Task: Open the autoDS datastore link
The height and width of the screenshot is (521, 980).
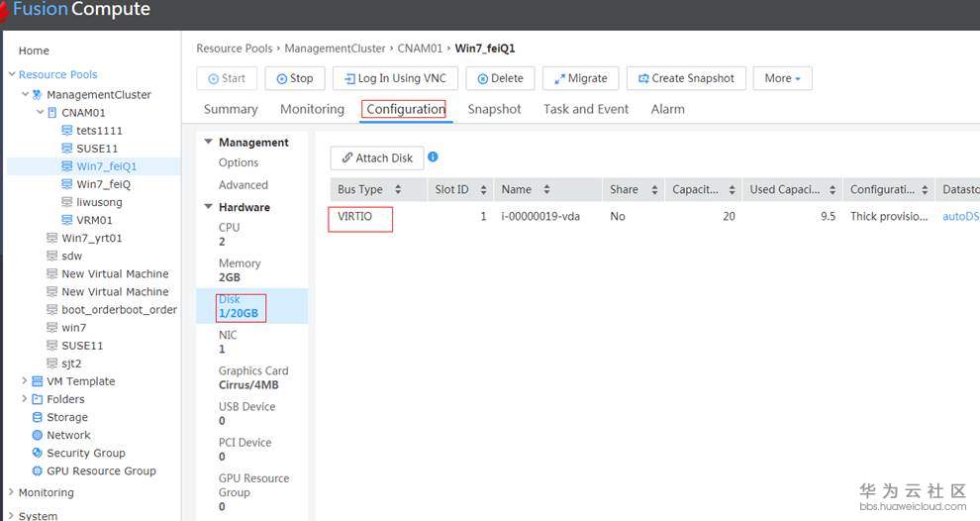Action: pos(959,216)
